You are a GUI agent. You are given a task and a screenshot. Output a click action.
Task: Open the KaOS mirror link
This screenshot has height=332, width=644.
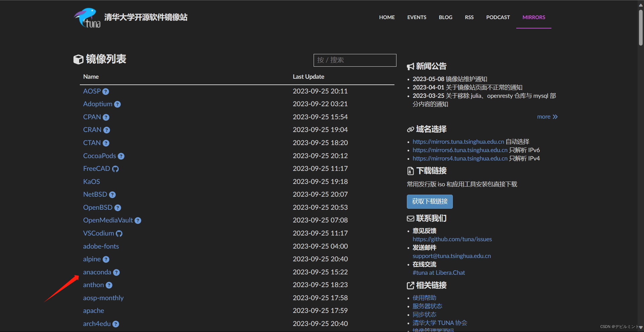(92, 182)
